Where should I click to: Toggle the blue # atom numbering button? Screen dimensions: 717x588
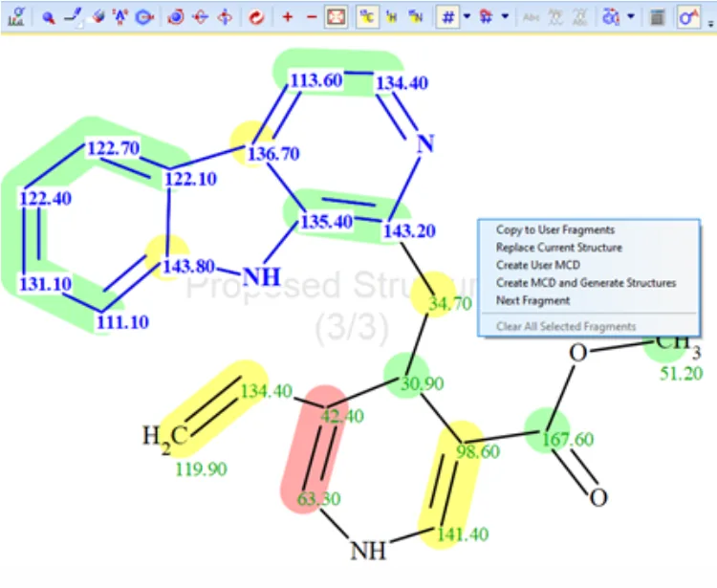448,17
